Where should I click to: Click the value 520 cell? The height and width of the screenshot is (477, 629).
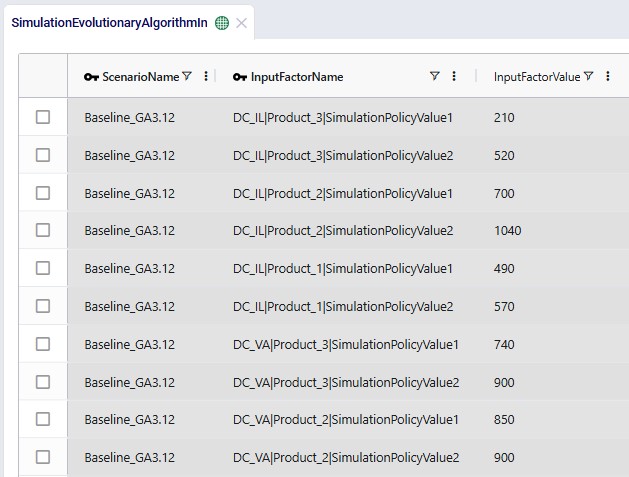pyautogui.click(x=504, y=155)
